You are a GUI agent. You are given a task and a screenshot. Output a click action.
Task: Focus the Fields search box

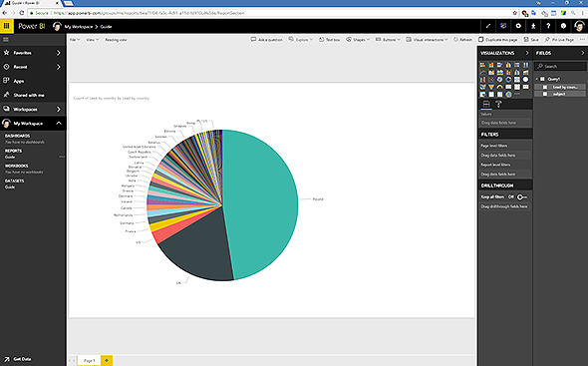561,66
